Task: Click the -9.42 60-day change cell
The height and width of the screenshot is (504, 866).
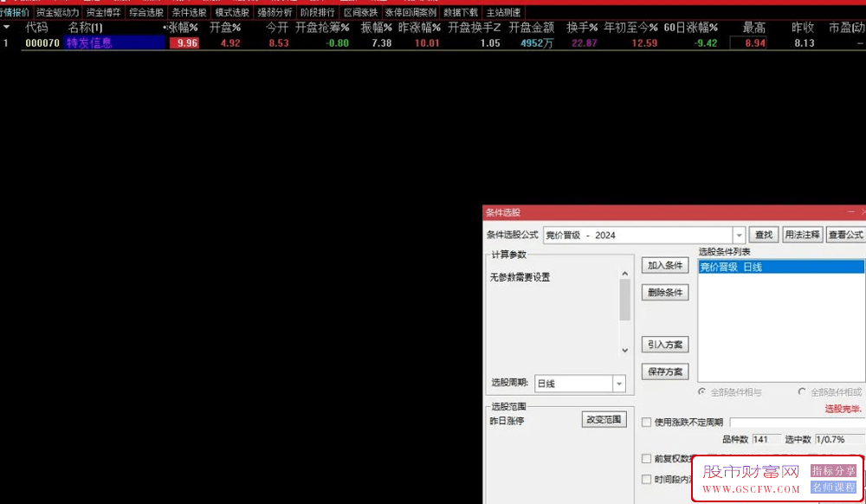Action: click(x=704, y=43)
